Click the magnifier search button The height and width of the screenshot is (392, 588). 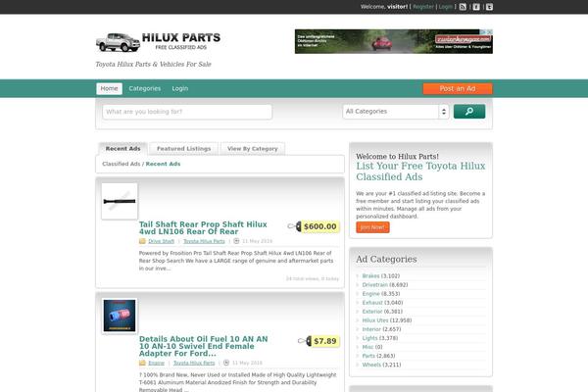(469, 112)
